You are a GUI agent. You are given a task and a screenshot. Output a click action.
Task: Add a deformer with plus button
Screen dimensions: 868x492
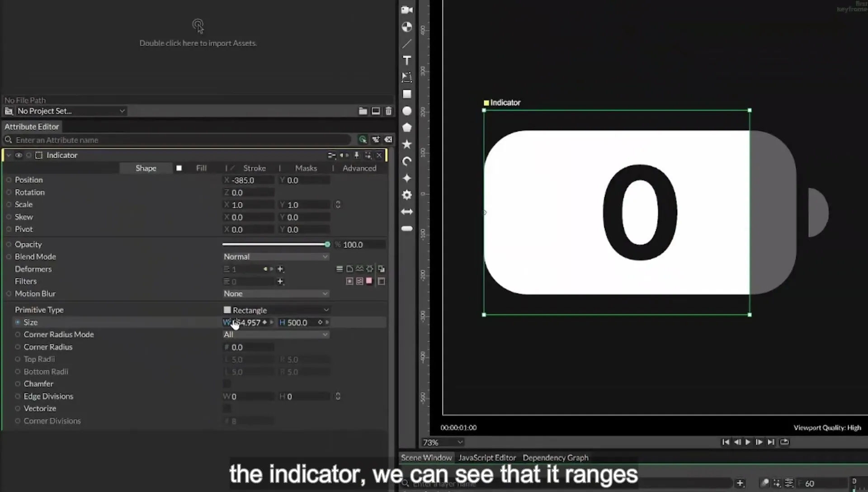point(280,269)
